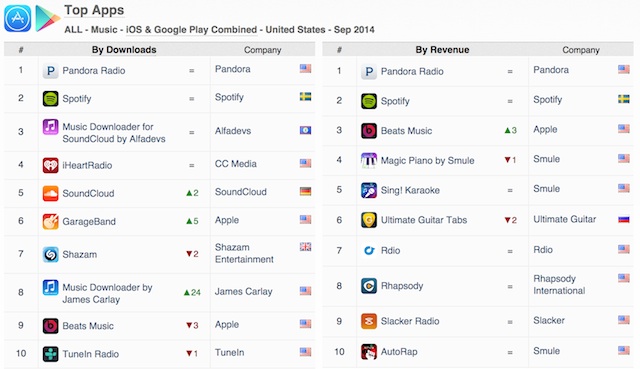Click the Google Play store icon
This screenshot has width=640, height=369.
47,18
